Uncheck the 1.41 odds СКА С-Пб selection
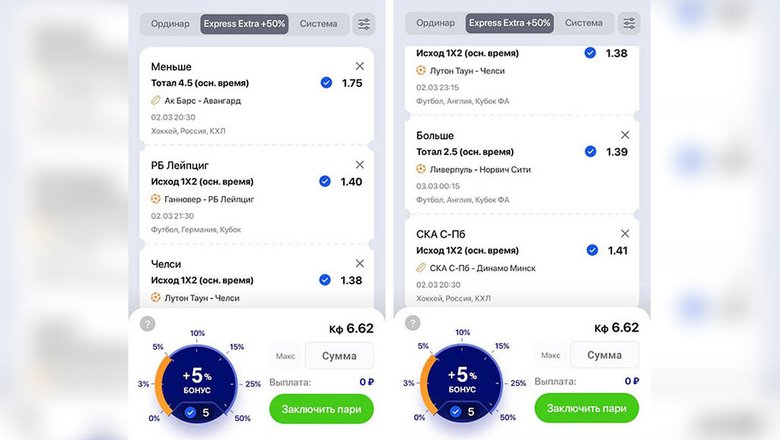This screenshot has width=780, height=440. (x=592, y=250)
